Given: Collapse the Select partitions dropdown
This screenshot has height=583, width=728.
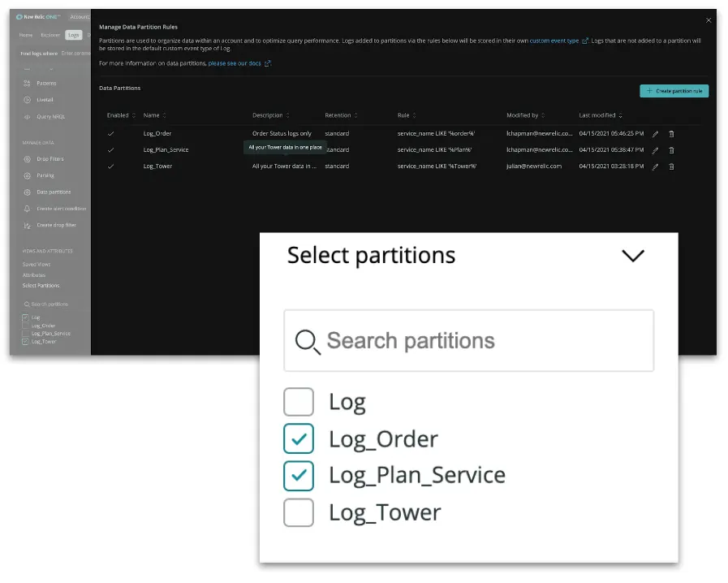Looking at the screenshot, I should coord(634,256).
